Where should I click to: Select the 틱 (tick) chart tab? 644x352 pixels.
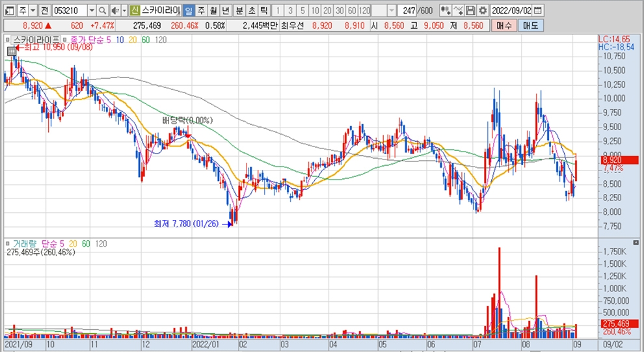[263, 10]
